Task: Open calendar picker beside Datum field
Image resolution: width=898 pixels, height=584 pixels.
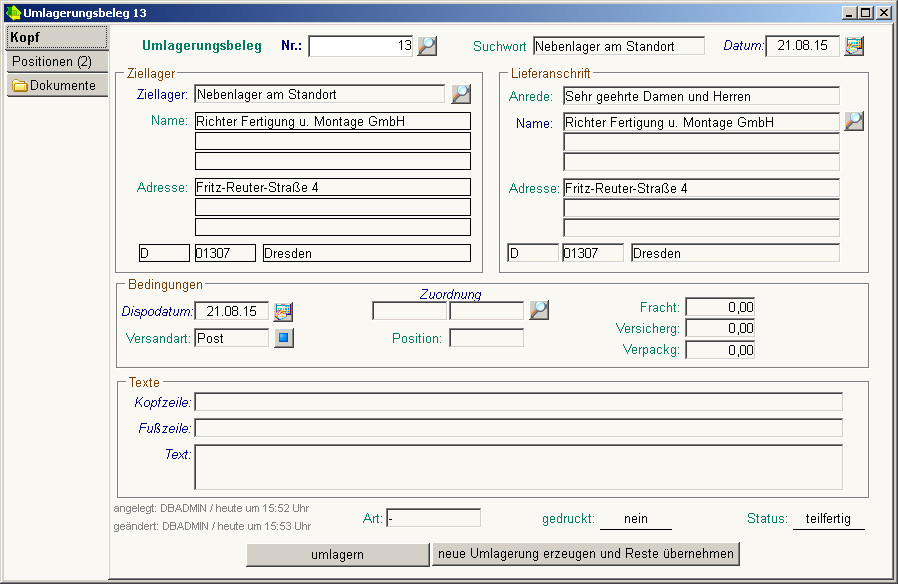Action: tap(854, 46)
